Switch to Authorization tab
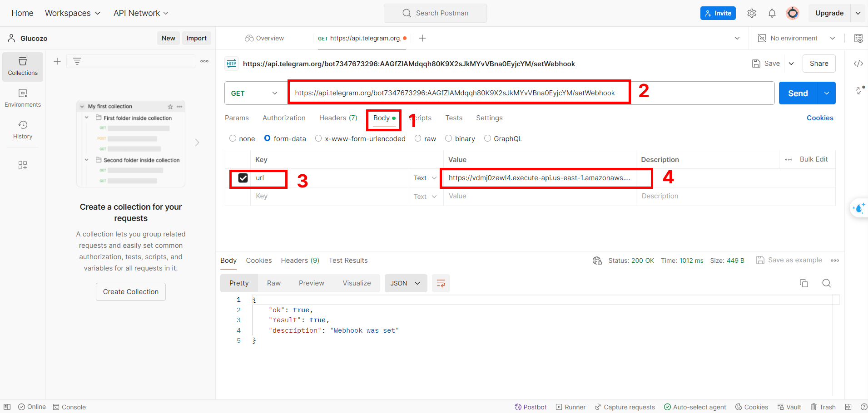This screenshot has width=868, height=413. 284,118
